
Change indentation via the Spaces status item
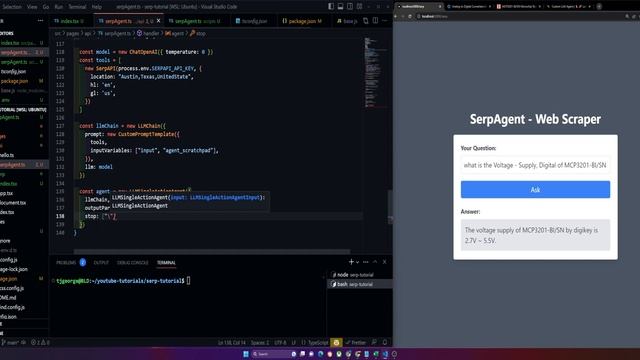click(260, 342)
